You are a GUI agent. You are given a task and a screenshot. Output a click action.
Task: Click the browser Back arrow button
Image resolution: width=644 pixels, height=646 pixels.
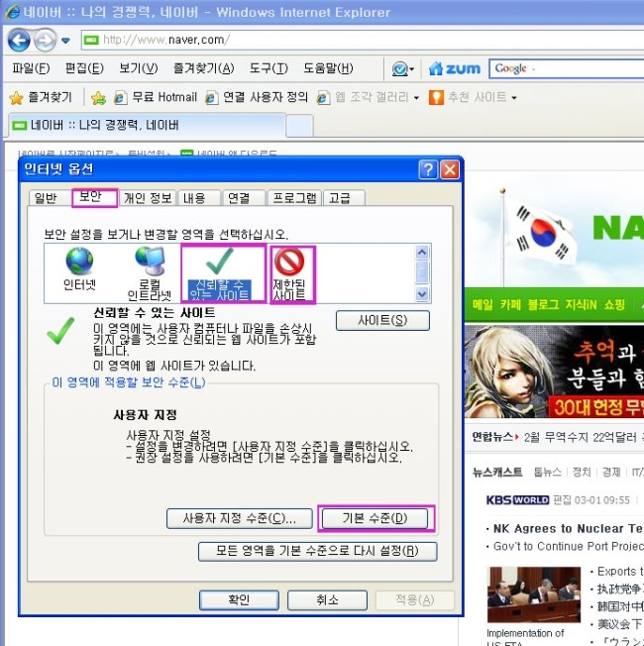(x=19, y=41)
